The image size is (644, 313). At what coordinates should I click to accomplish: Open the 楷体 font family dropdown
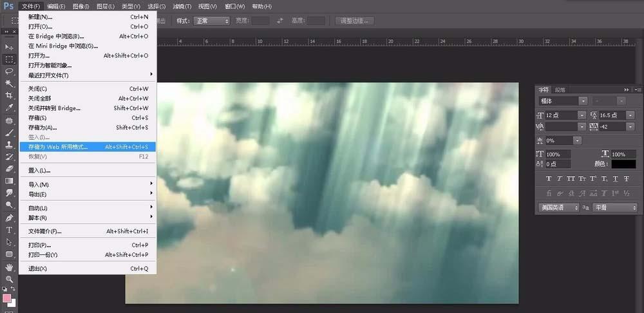click(x=563, y=100)
